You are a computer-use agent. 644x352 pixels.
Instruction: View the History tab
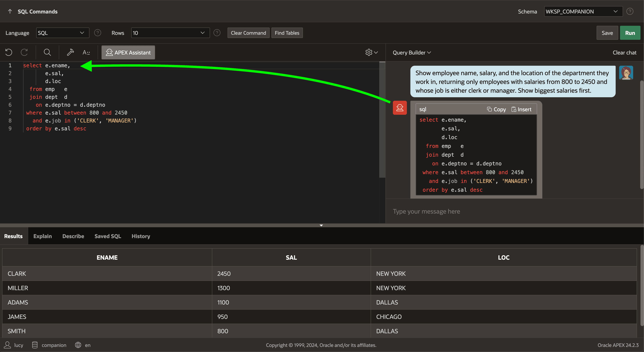[x=141, y=236]
